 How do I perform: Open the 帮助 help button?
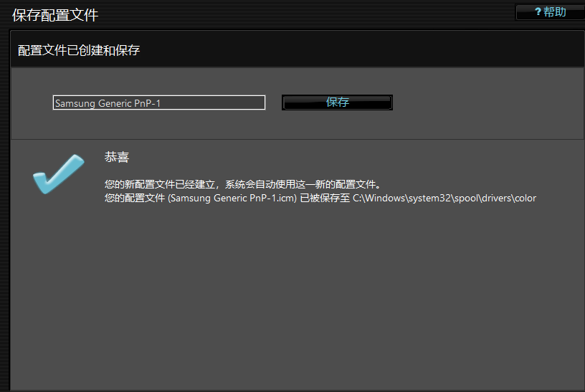pos(549,12)
